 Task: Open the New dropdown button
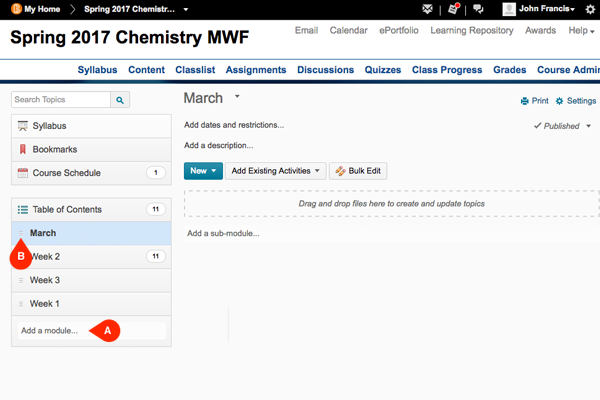pos(203,171)
